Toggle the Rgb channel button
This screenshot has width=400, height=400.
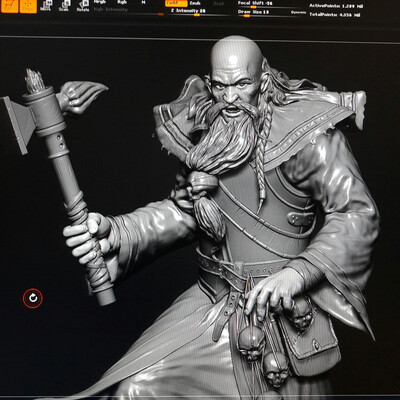tap(122, 3)
